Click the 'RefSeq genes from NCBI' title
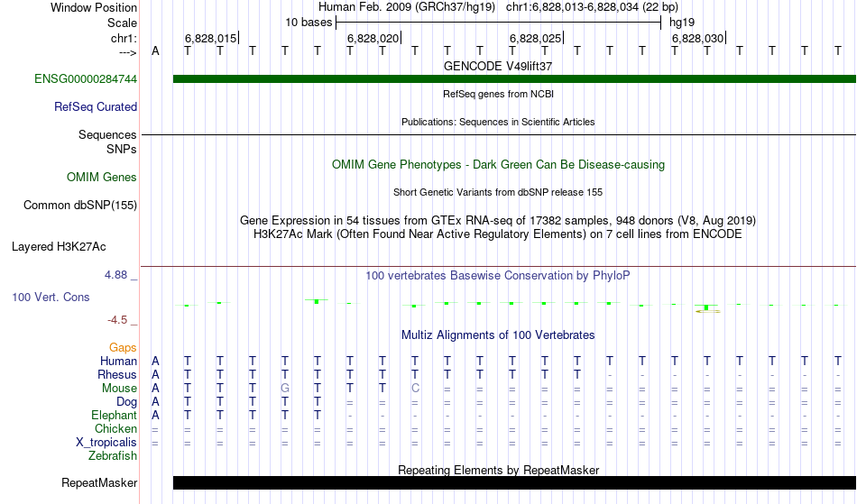This screenshot has width=857, height=504. pos(499,94)
